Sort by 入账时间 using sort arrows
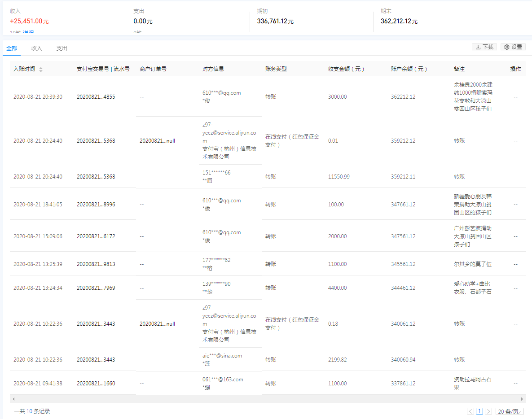Image resolution: width=532 pixels, height=419 pixels. (41, 70)
